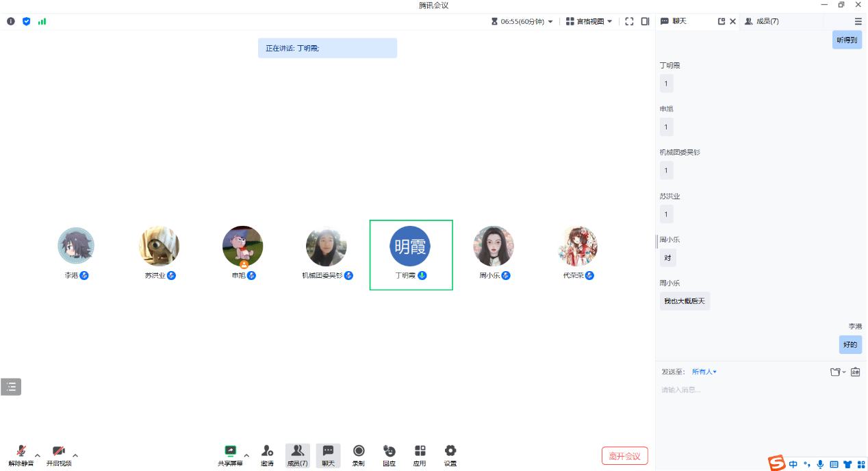This screenshot has width=868, height=471.
Task: Pop out the chat panel window
Action: [721, 21]
